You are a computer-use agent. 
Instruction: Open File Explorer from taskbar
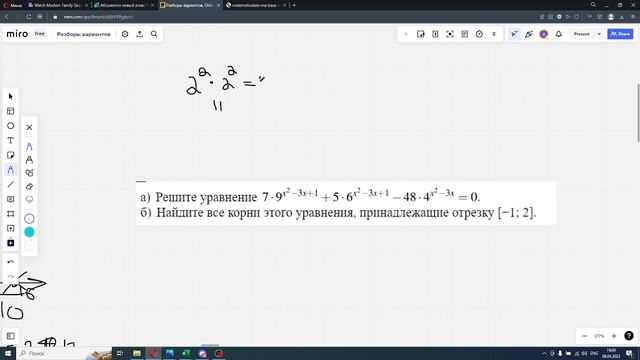point(137,353)
